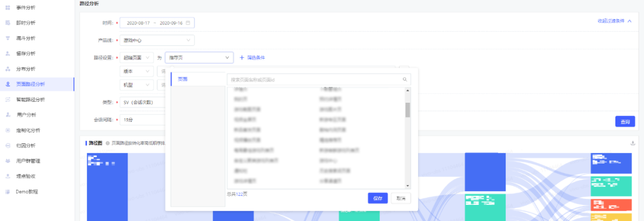Open 用户群管理 in the sidebar
The width and height of the screenshot is (644, 221).
28,161
